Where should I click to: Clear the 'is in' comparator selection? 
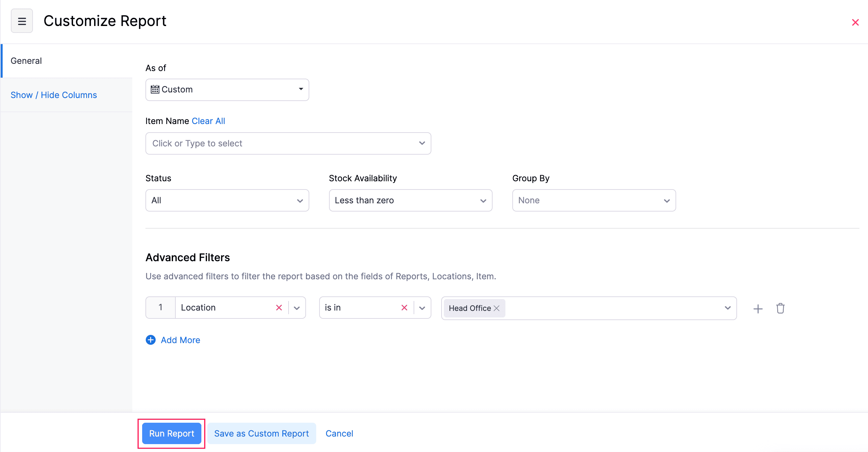point(404,308)
